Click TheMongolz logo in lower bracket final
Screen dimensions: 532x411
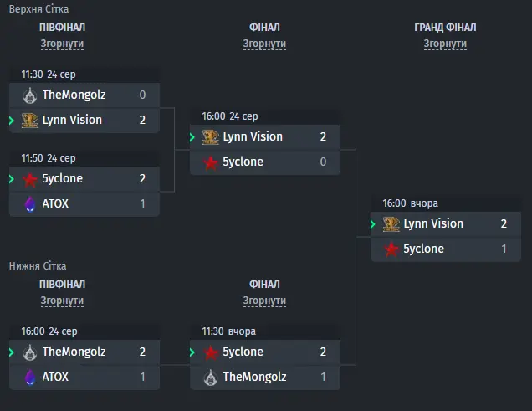[211, 377]
